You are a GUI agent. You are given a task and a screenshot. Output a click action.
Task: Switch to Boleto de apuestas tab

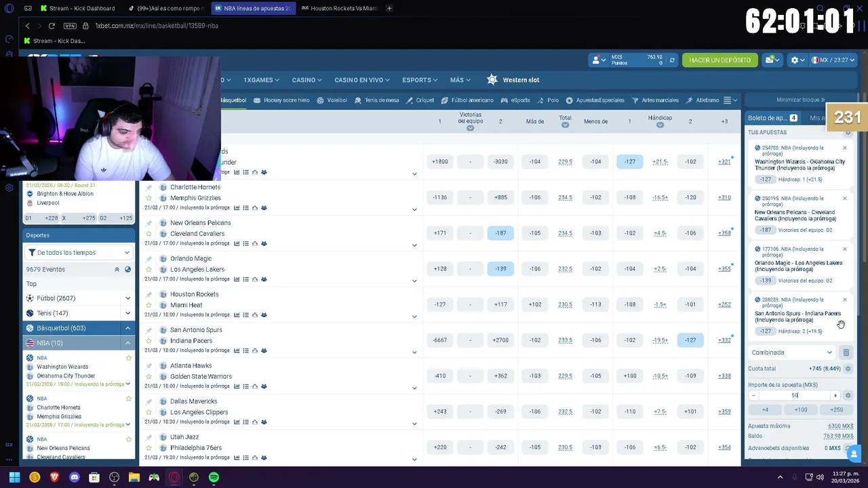(x=772, y=118)
